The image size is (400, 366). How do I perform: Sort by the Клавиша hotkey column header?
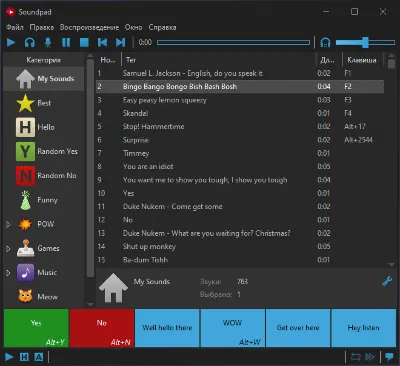click(363, 60)
